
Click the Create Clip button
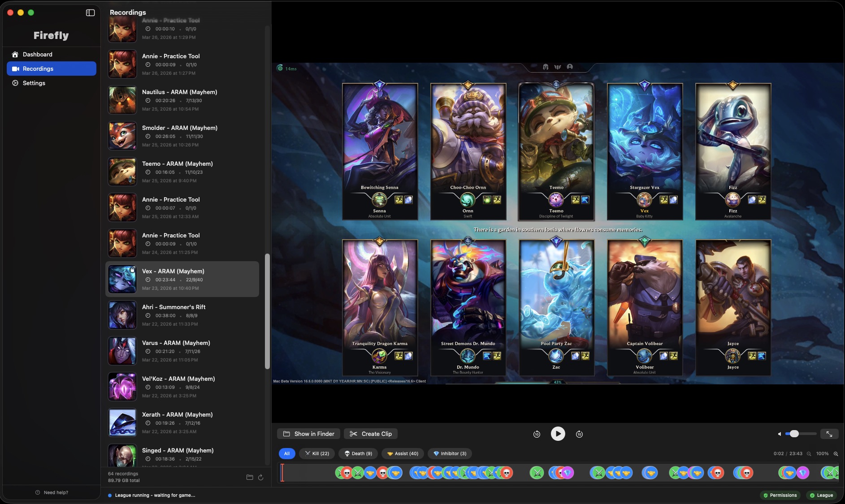371,434
